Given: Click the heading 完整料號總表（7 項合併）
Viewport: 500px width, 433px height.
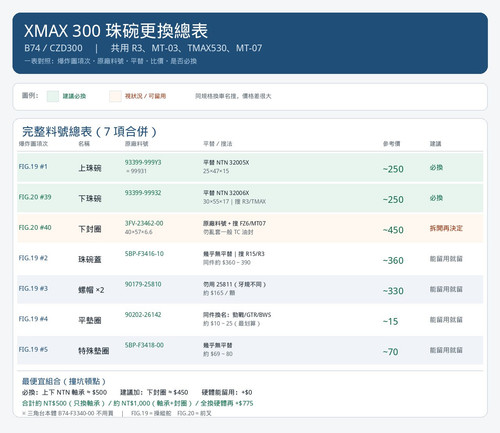Looking at the screenshot, I should 89,132.
